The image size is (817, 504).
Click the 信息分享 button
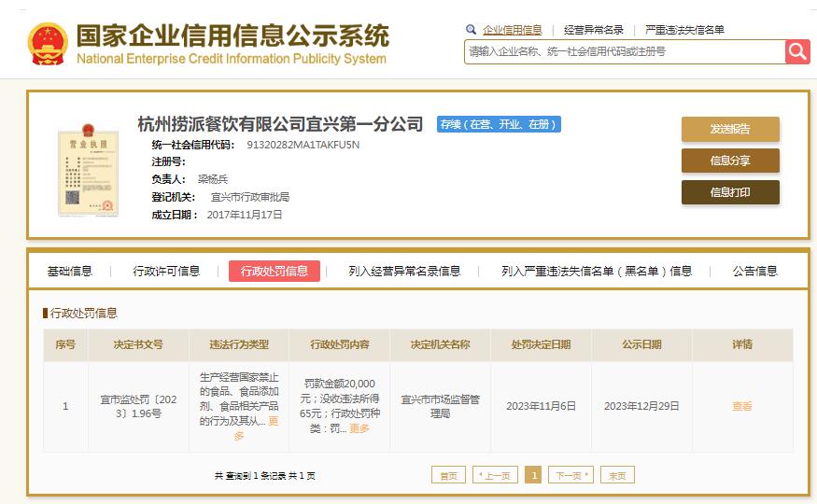pyautogui.click(x=730, y=161)
